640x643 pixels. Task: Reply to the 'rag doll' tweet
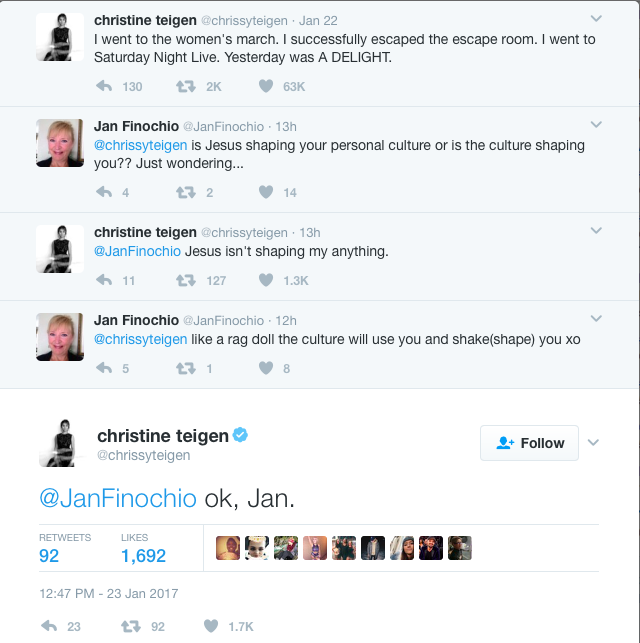click(x=104, y=368)
